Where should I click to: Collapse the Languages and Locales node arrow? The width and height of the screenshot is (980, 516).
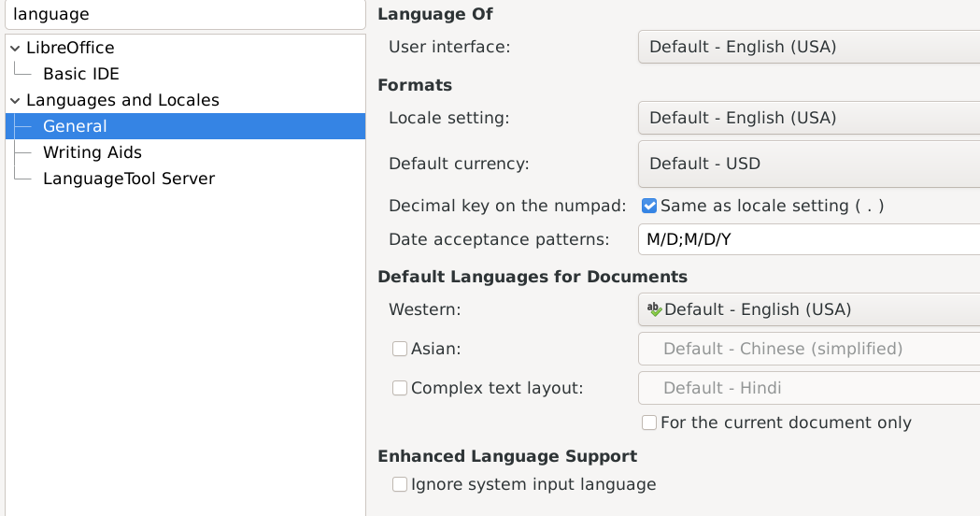tap(15, 100)
